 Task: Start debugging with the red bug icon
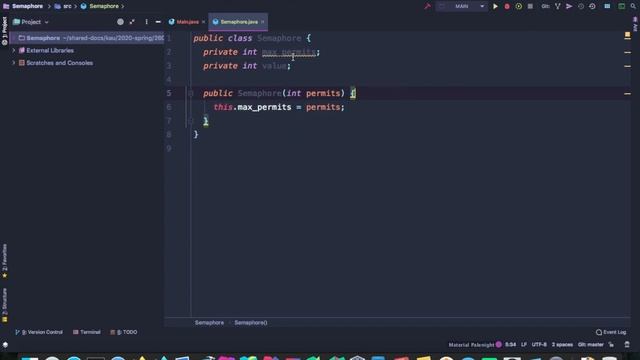507,6
